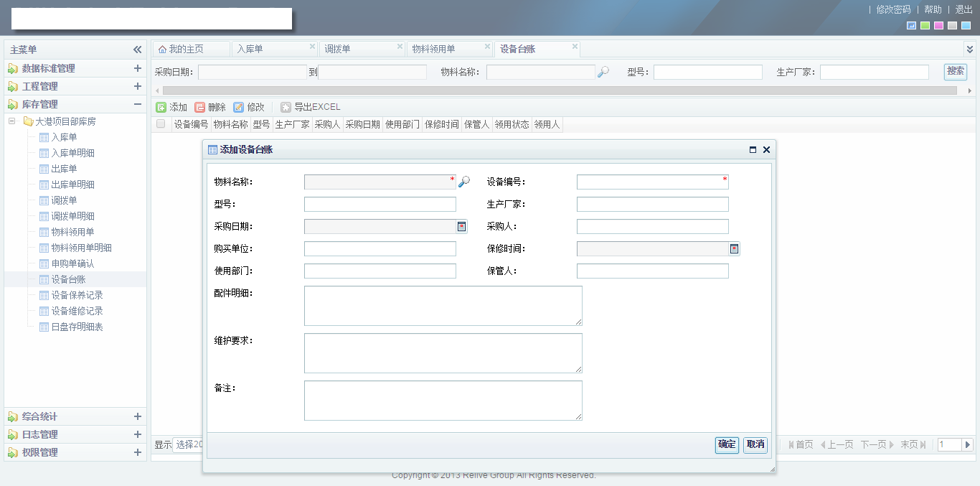Click the 添加 toolbar icon
980x486 pixels.
(x=161, y=107)
